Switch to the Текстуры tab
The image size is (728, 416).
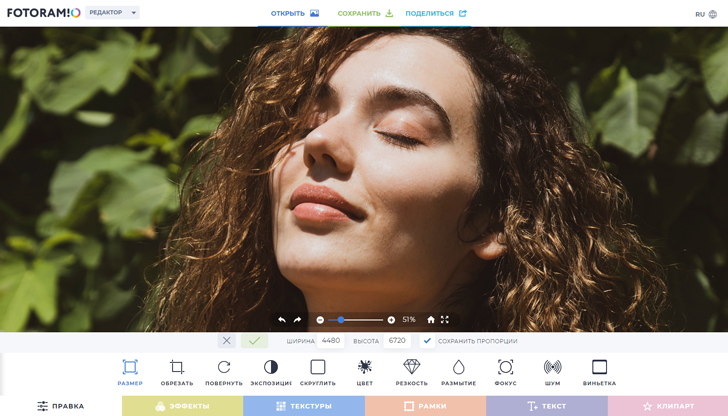[304, 406]
